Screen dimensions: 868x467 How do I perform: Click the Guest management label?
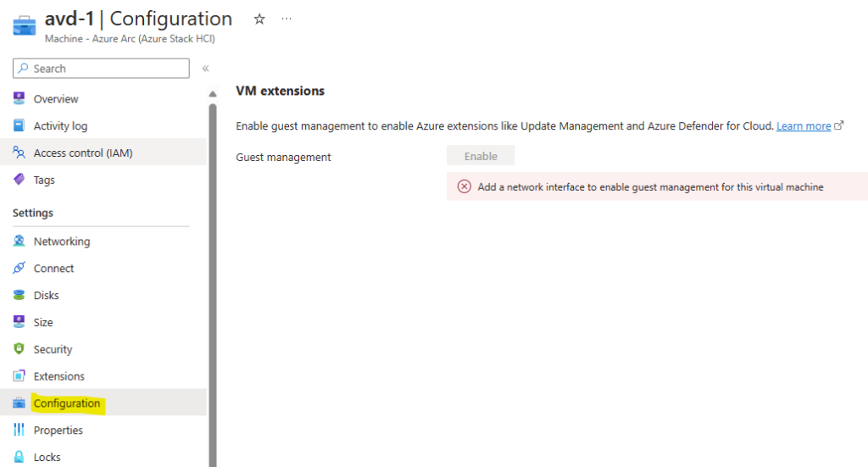[283, 157]
